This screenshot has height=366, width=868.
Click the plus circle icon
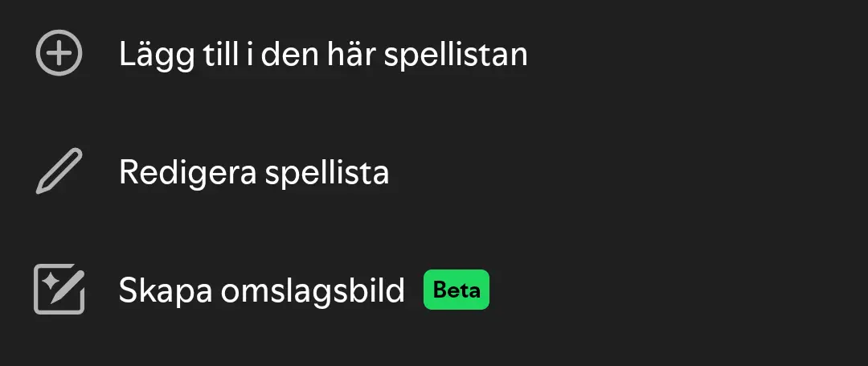coord(59,53)
